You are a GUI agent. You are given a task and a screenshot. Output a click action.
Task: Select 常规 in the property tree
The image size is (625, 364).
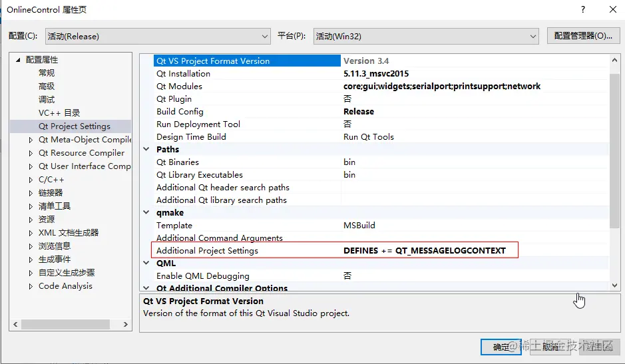tap(47, 73)
